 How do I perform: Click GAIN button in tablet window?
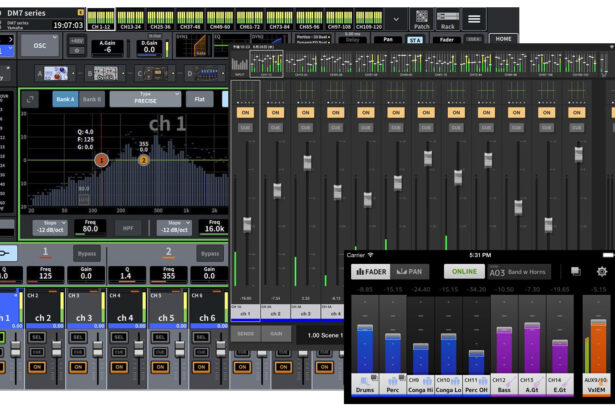(276, 333)
